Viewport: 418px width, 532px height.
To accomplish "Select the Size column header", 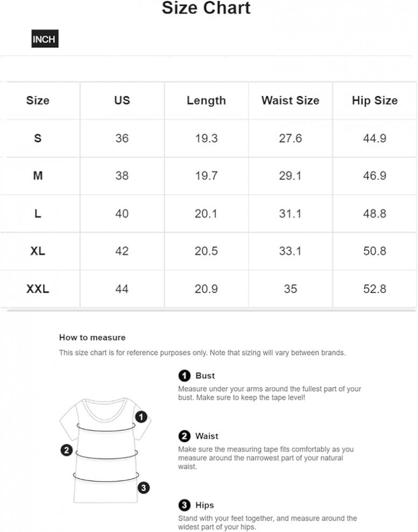I will 38,101.
